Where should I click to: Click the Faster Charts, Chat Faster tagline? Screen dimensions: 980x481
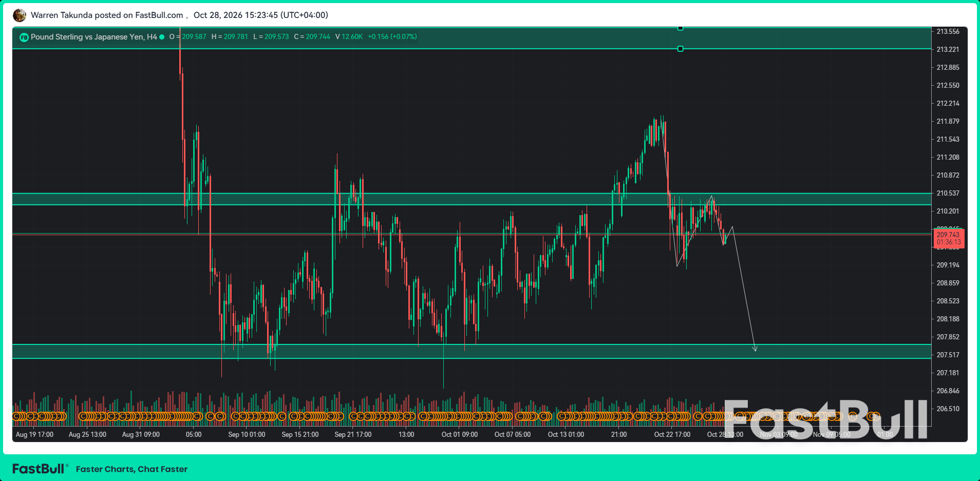click(131, 469)
